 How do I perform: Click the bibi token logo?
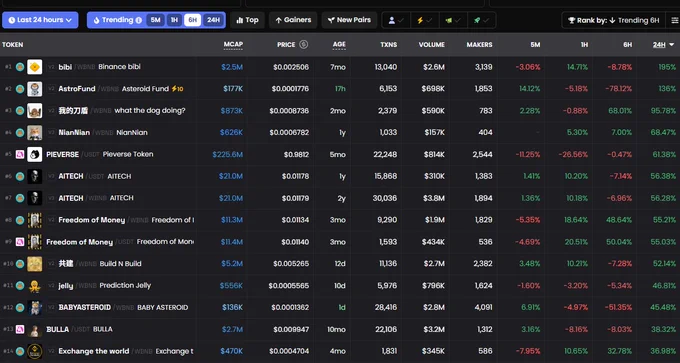[35, 67]
